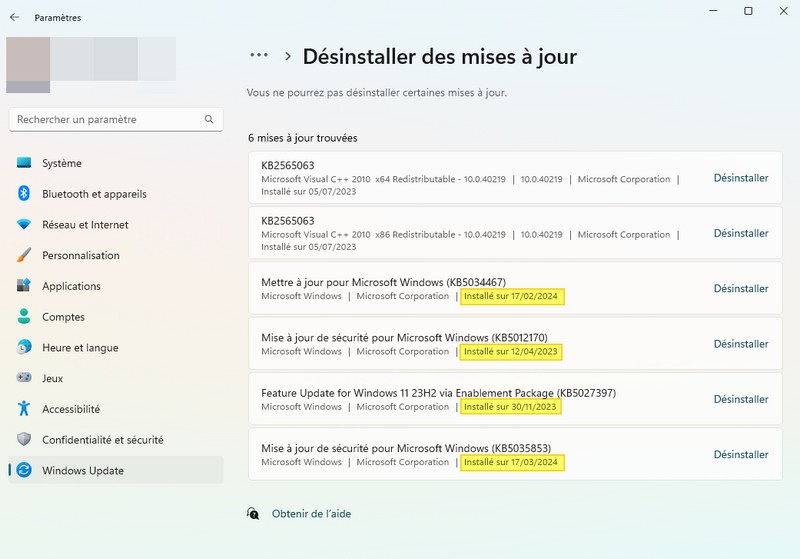800x559 pixels.
Task: Click the Accessibilité figure icon
Action: tap(24, 409)
